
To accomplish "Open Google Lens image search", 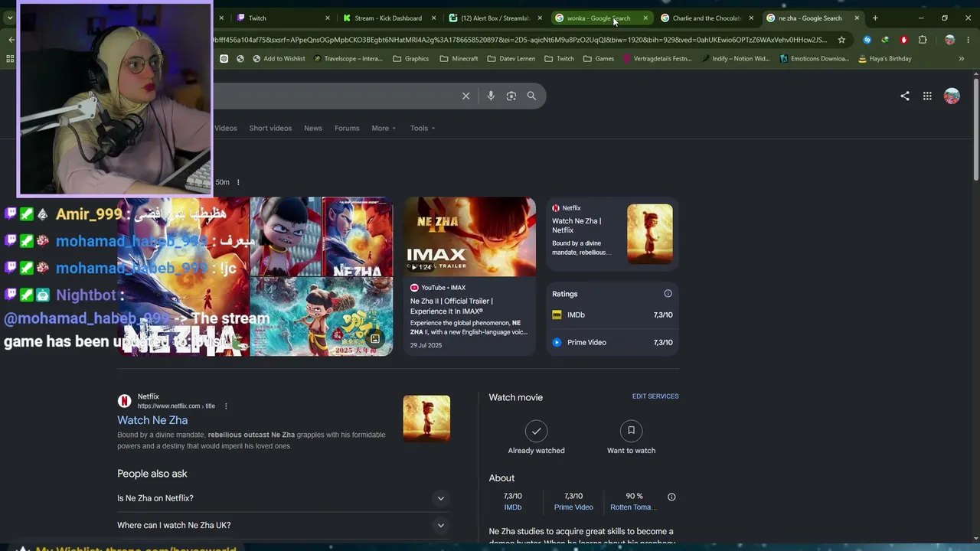I will coord(511,96).
